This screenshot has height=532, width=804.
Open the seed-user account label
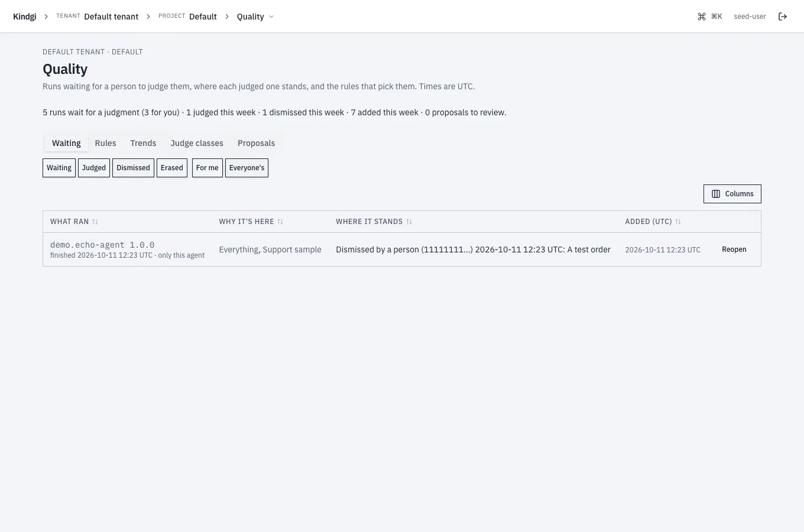coord(750,17)
